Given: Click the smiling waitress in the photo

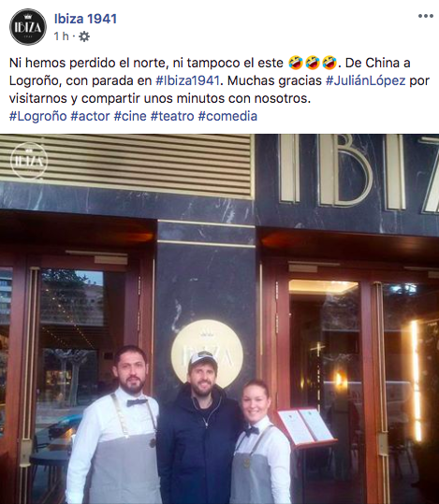Looking at the screenshot, I should click(261, 442).
